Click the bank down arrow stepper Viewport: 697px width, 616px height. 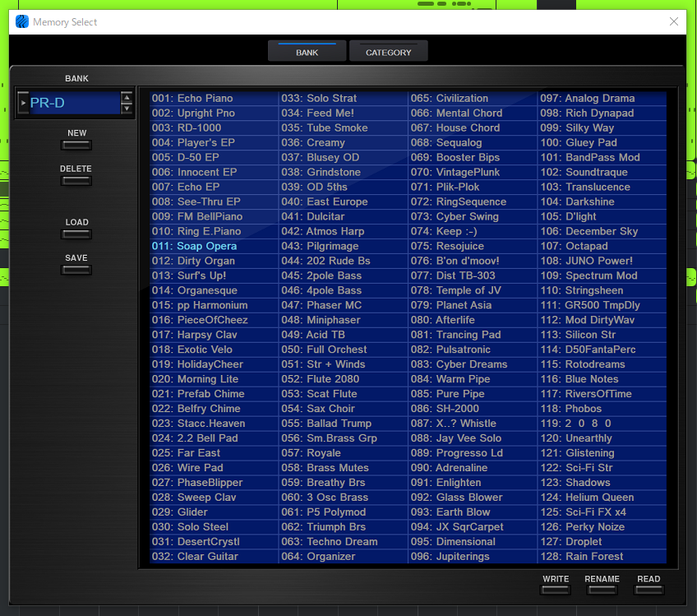tap(127, 109)
